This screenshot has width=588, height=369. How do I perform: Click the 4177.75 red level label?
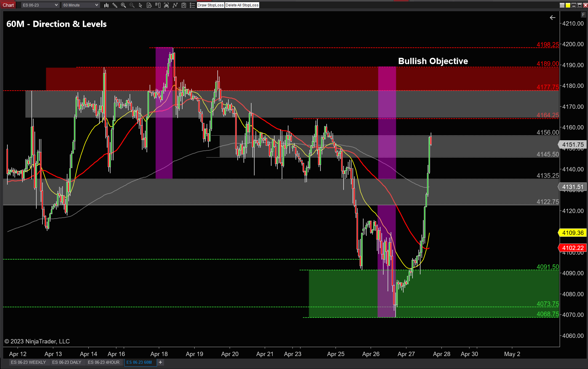(x=548, y=87)
